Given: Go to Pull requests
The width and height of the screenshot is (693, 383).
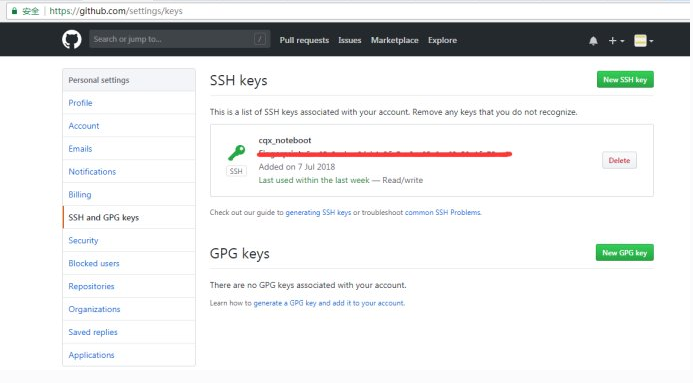Looking at the screenshot, I should pos(304,40).
